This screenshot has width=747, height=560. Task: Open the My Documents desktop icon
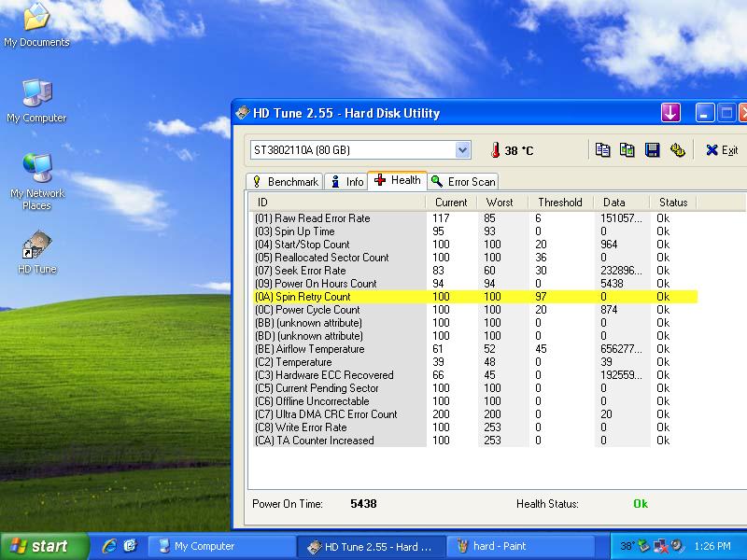pos(36,19)
